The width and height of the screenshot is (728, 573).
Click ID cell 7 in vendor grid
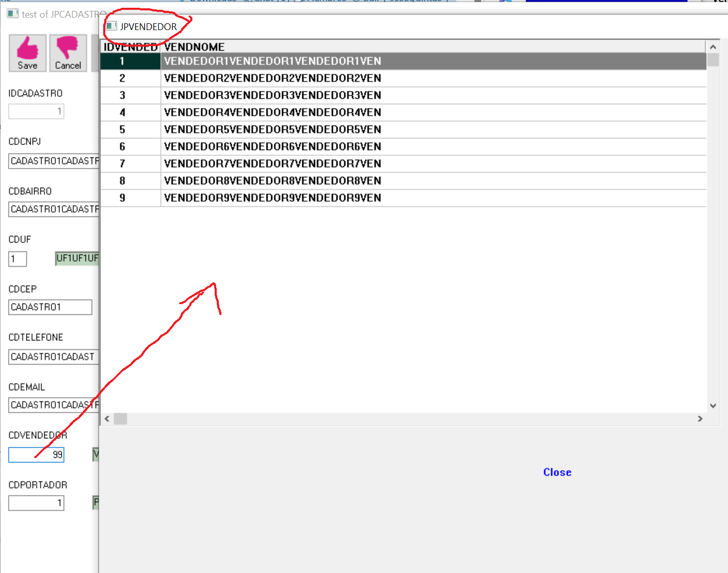131,164
